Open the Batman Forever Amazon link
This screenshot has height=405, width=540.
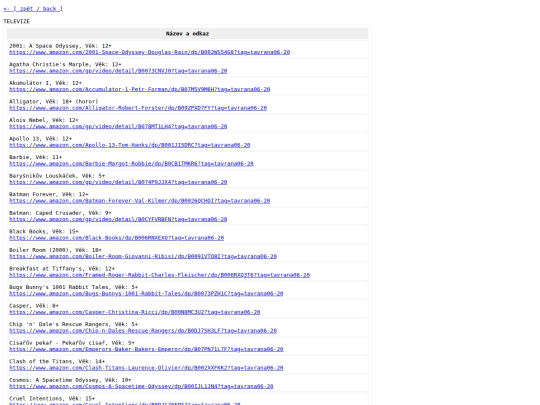(139, 201)
